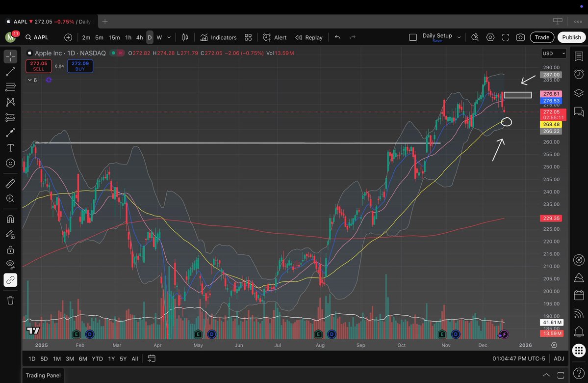
Task: Click the Trade button
Action: 542,37
